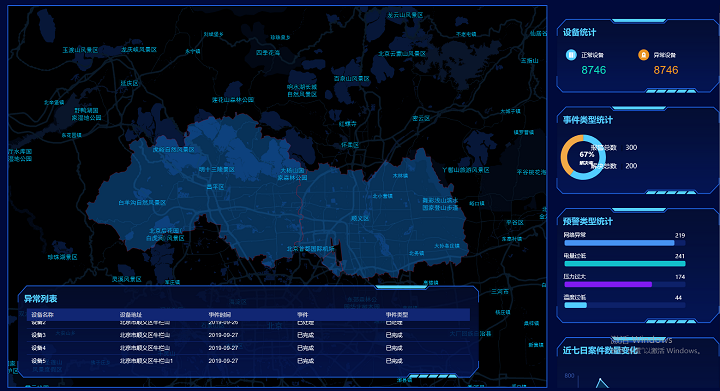
Task: Click the 设备名称 column header
Action: click(x=42, y=315)
